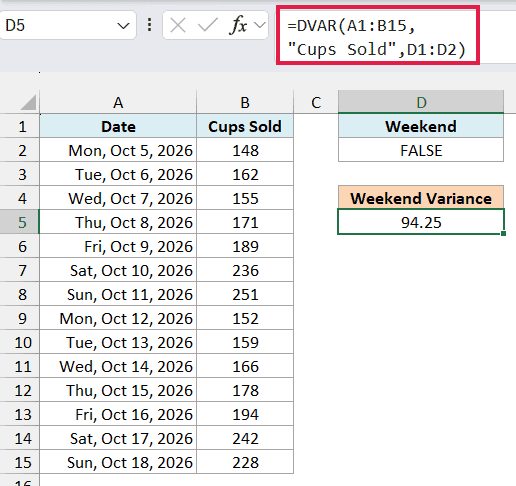Select the cell with value 178
This screenshot has width=516, height=486.
[245, 390]
